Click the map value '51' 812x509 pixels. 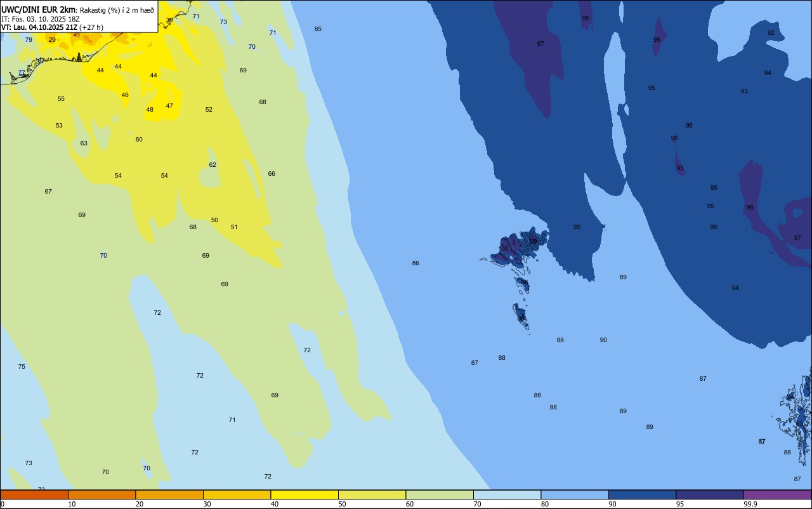coord(234,227)
